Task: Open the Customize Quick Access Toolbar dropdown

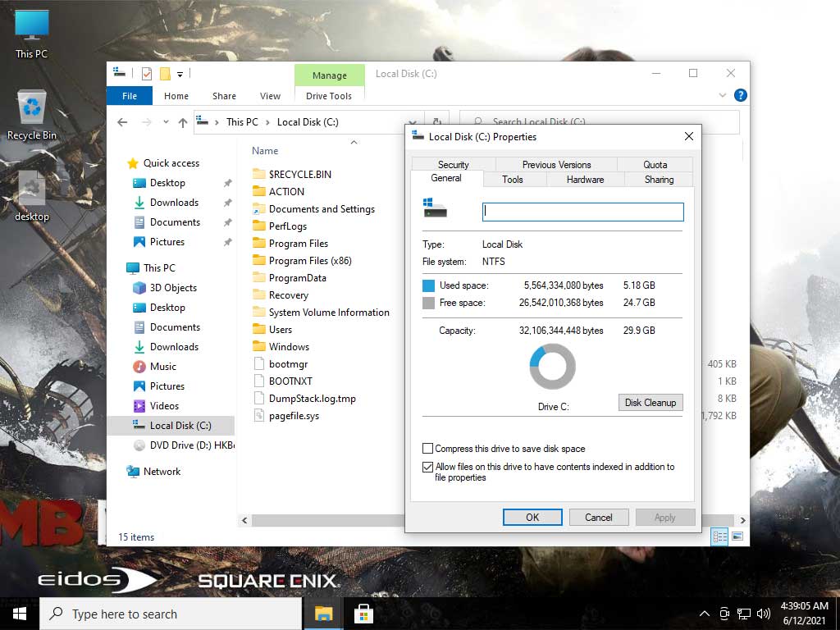Action: 180,75
